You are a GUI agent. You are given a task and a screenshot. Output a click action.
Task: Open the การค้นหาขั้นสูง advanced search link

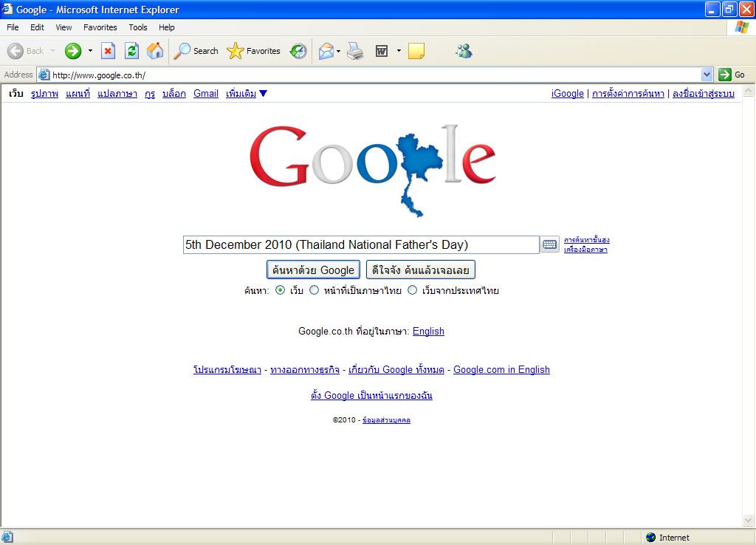587,240
